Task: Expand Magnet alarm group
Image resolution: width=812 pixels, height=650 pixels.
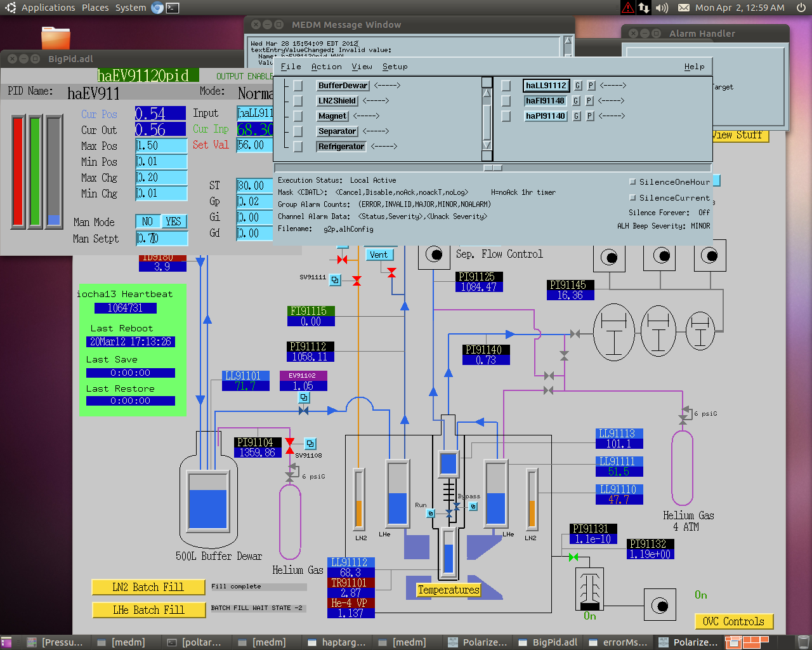Action: pos(332,116)
